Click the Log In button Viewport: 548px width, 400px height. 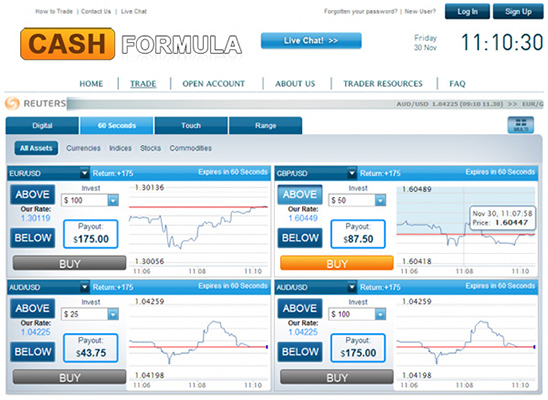coord(467,12)
